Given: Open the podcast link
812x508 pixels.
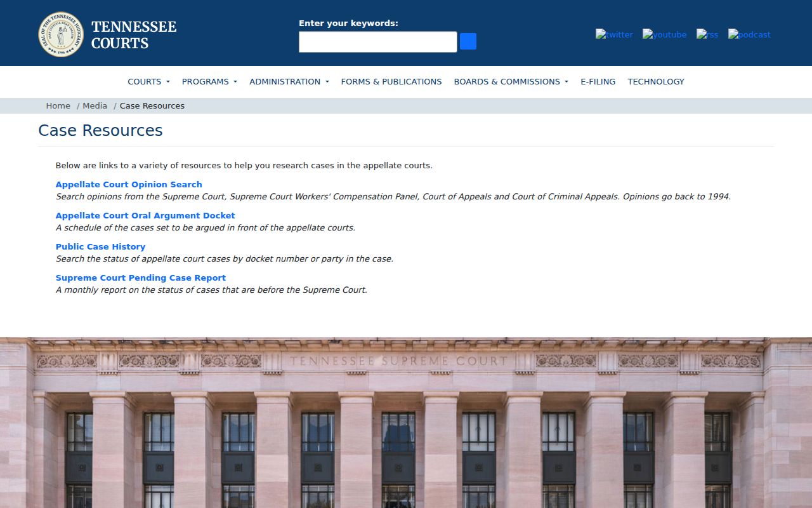Looking at the screenshot, I should click(749, 34).
